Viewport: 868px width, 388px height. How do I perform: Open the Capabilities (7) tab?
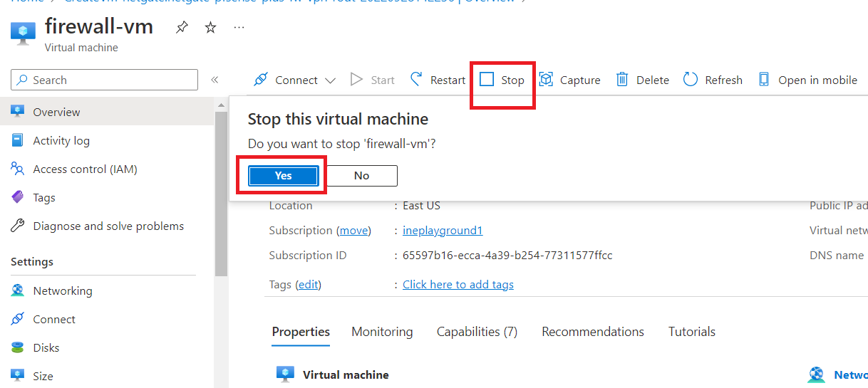pyautogui.click(x=477, y=332)
